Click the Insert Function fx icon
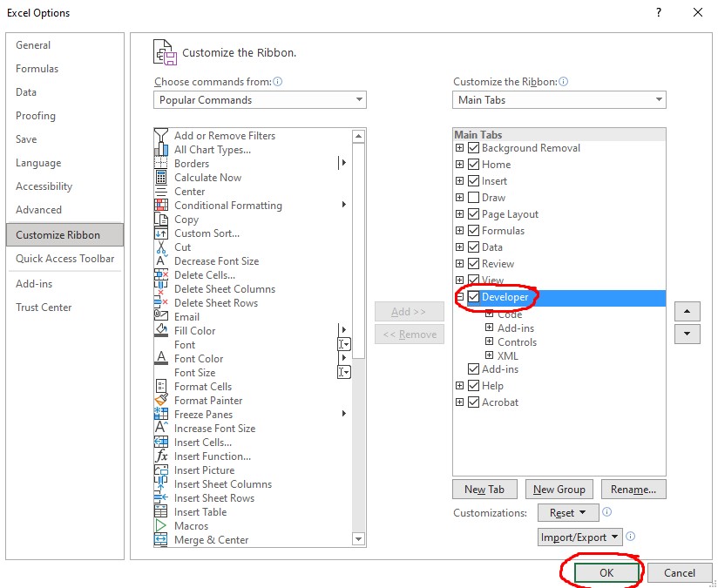 [160, 456]
